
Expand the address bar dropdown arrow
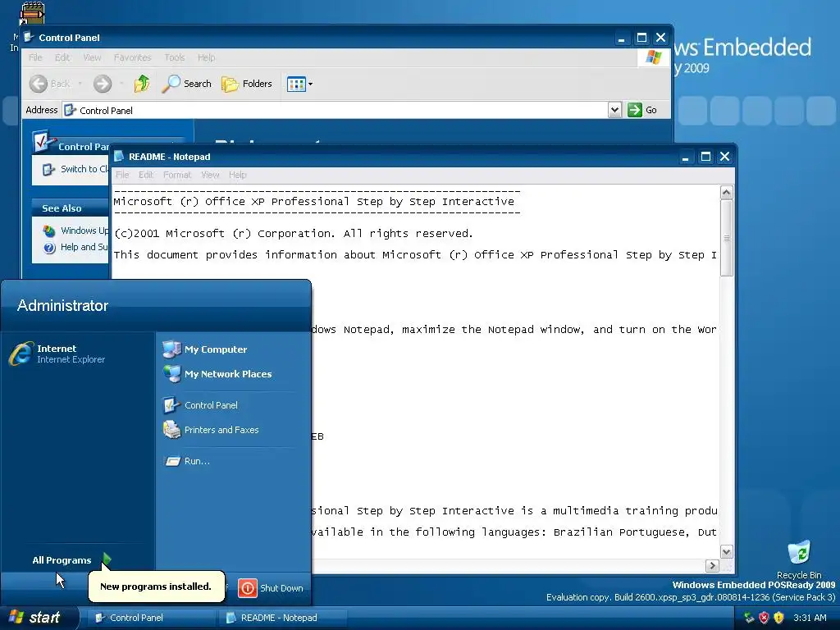[615, 111]
